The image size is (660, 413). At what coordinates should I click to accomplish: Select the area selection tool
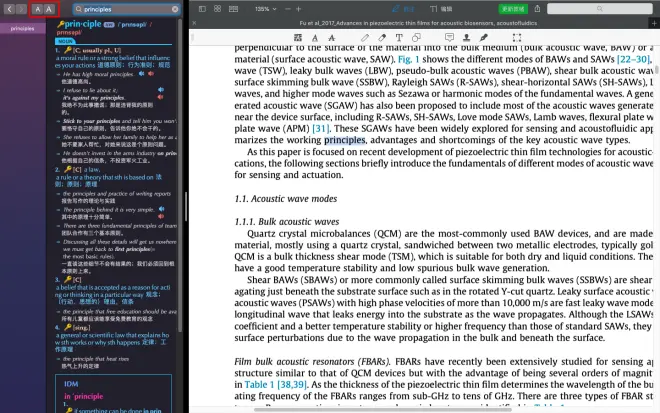(x=517, y=38)
